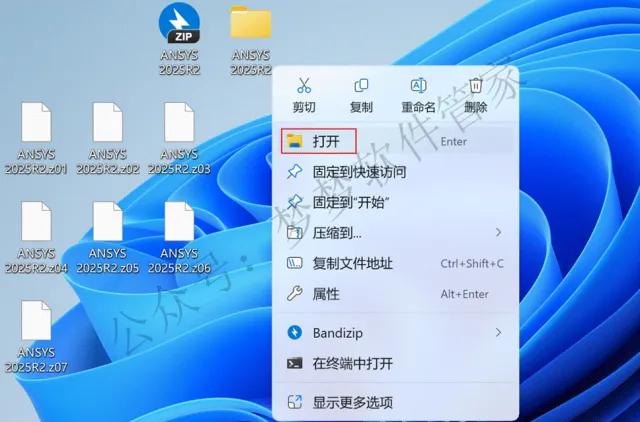This screenshot has width=640, height=422.
Task: Expand arrow next to 压缩到...
Action: tap(498, 233)
